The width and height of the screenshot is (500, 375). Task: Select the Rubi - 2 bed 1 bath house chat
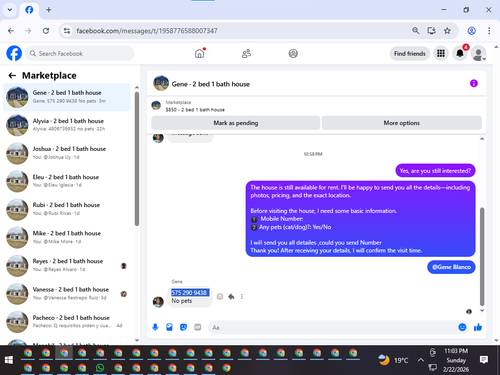(x=67, y=209)
